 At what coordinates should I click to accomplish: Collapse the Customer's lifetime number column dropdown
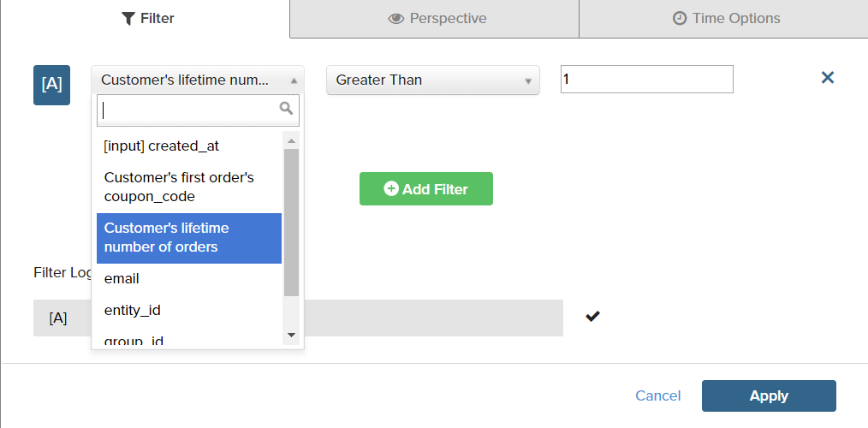197,80
